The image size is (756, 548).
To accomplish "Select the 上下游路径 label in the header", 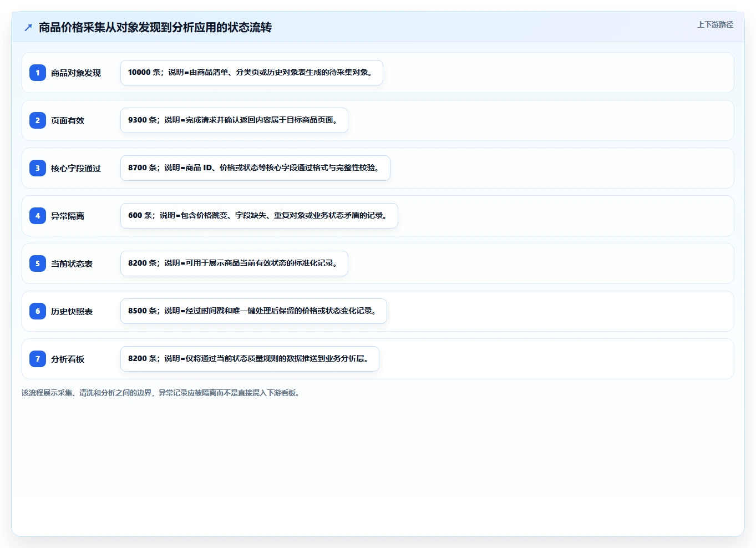I will 715,24.
